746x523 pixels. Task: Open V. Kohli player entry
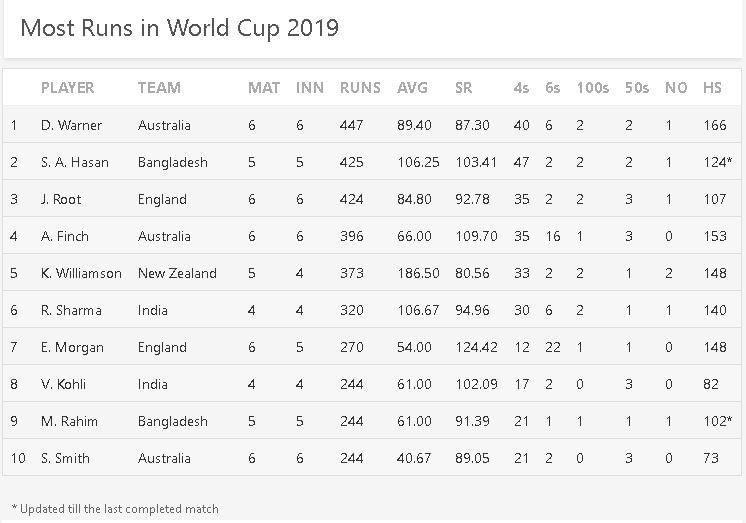(65, 384)
